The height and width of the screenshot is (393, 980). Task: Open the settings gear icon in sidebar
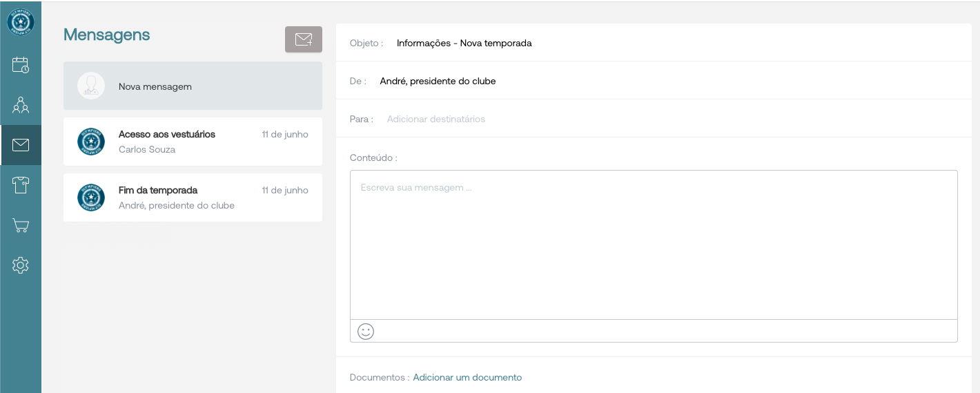point(21,265)
